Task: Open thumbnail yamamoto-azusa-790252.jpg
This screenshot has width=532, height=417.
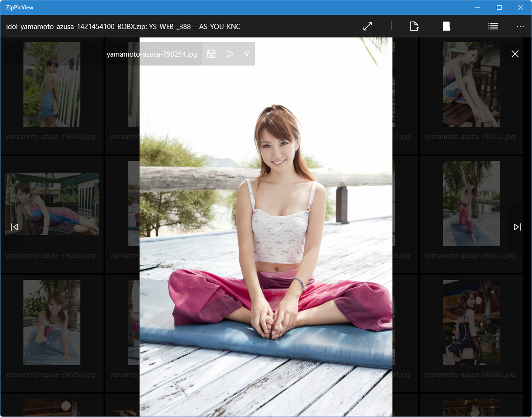Action: coord(471,85)
